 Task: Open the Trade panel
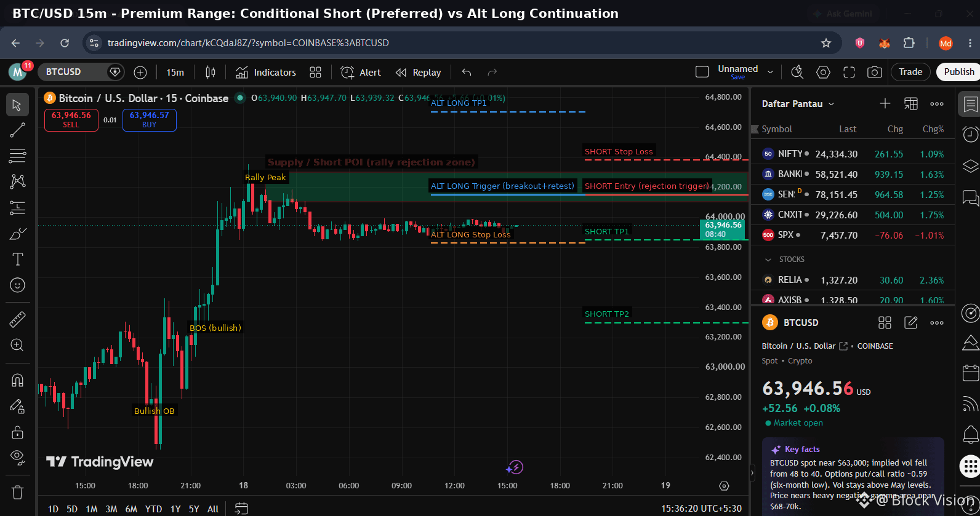point(910,72)
